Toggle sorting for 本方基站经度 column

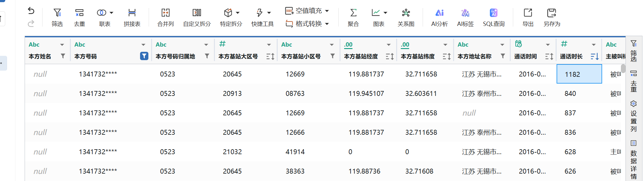pos(390,56)
